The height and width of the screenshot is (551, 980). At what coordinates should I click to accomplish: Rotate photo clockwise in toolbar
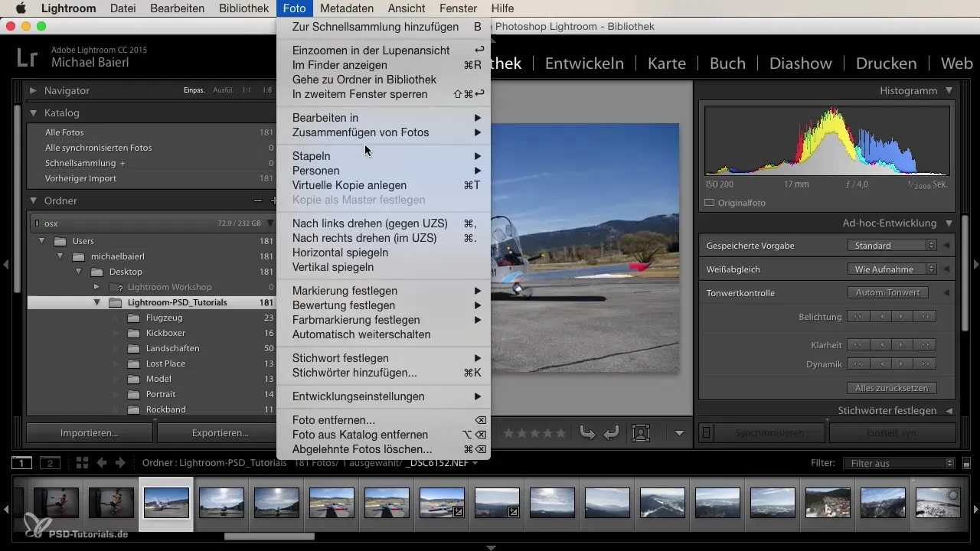pyautogui.click(x=610, y=433)
